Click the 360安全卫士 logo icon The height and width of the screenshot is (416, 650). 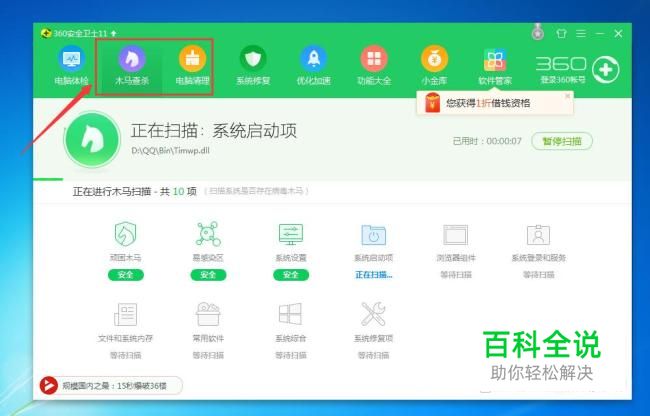[46, 33]
